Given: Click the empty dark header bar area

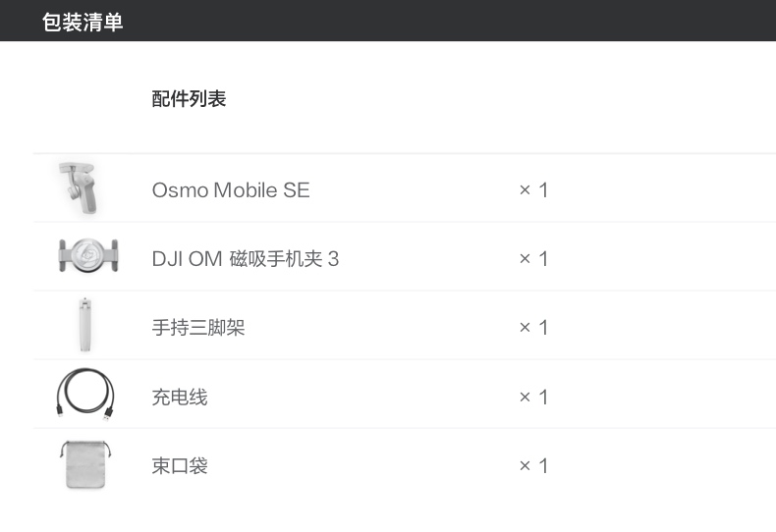Looking at the screenshot, I should coord(442,21).
